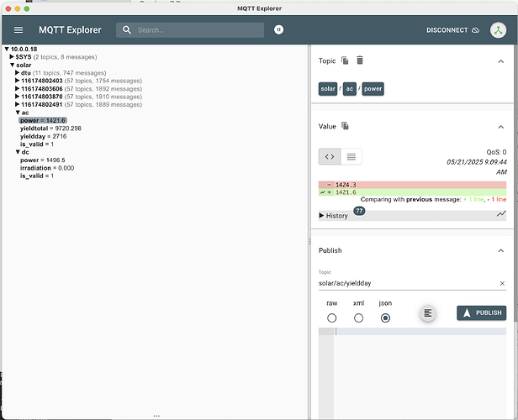Switch to diff code view

coord(330,156)
